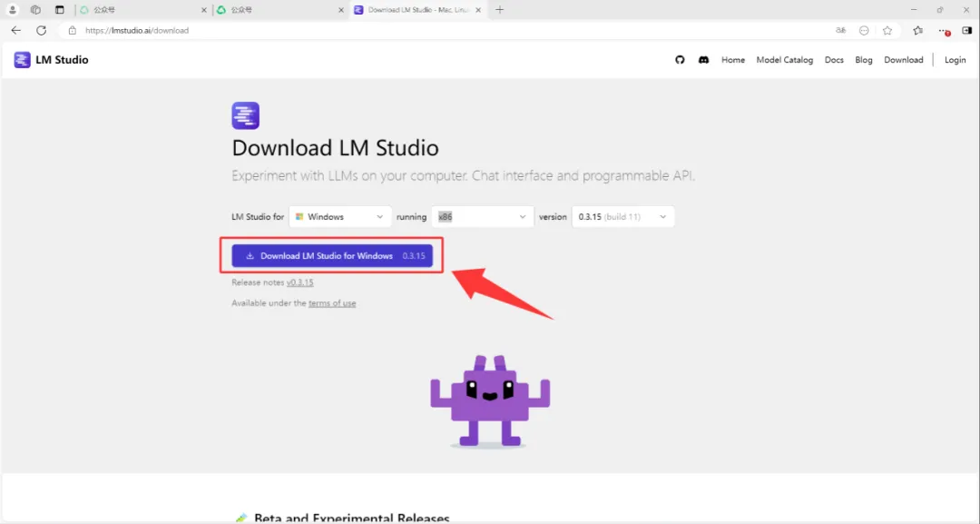View site info via lock icon

[73, 30]
